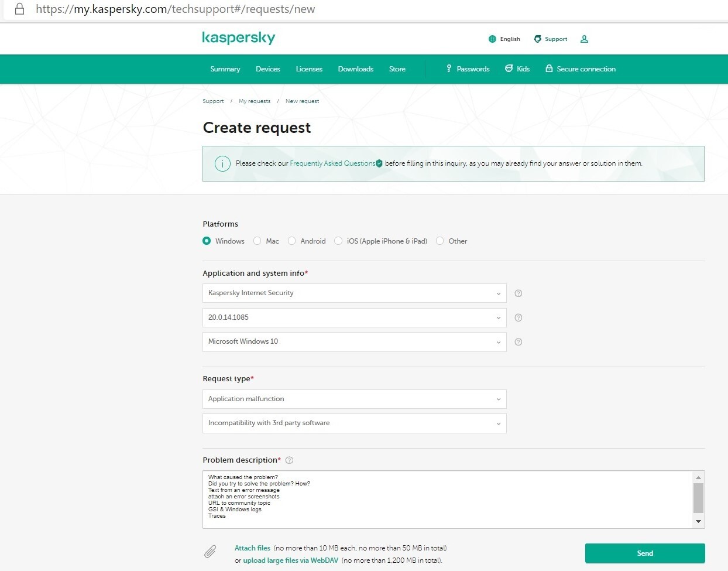Select the Windows platform radio button
728x571 pixels.
coord(207,241)
